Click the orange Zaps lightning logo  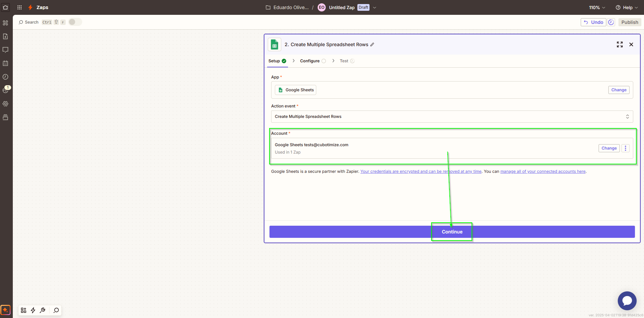coord(30,7)
